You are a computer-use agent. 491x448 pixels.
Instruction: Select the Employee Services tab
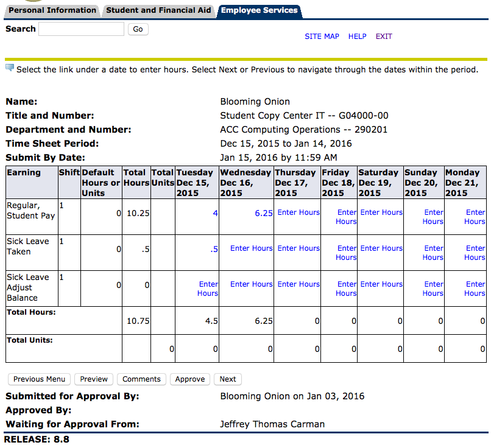click(260, 10)
